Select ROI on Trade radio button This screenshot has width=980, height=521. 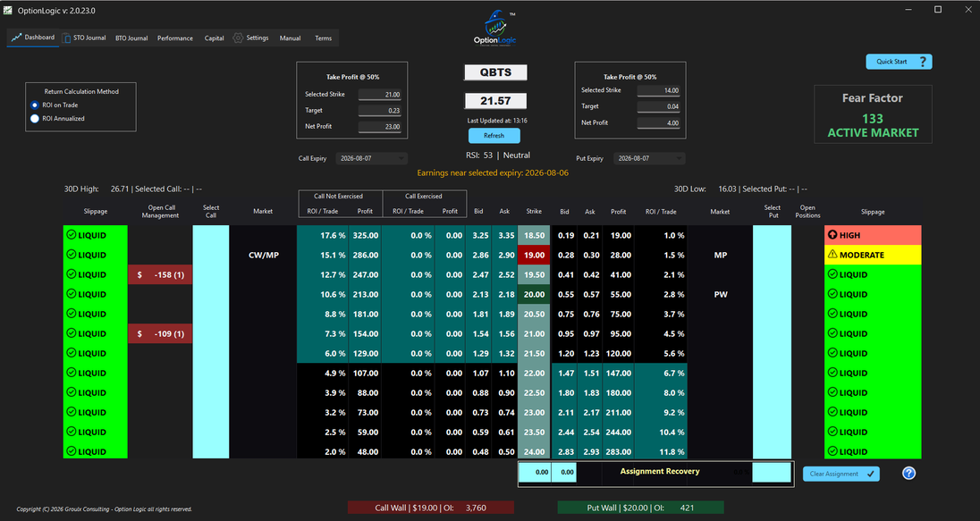click(x=34, y=105)
